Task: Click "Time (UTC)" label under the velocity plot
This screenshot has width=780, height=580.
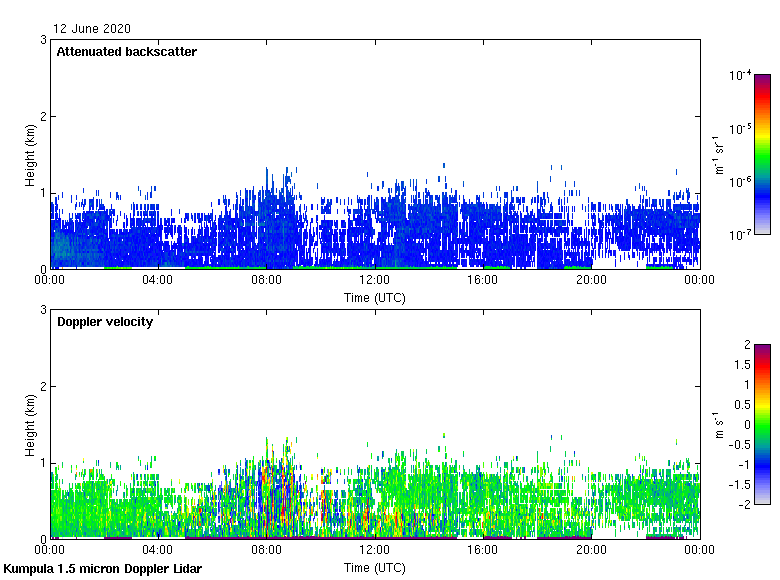Action: click(375, 568)
